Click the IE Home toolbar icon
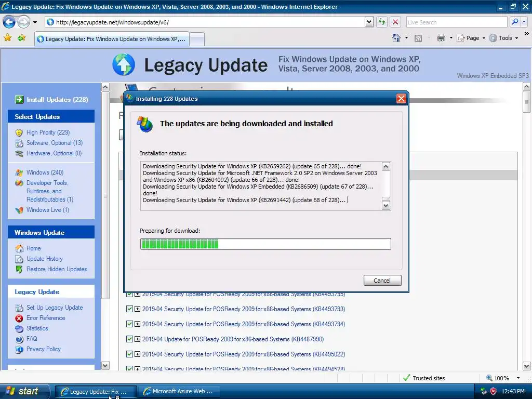532x399 pixels. coord(396,38)
